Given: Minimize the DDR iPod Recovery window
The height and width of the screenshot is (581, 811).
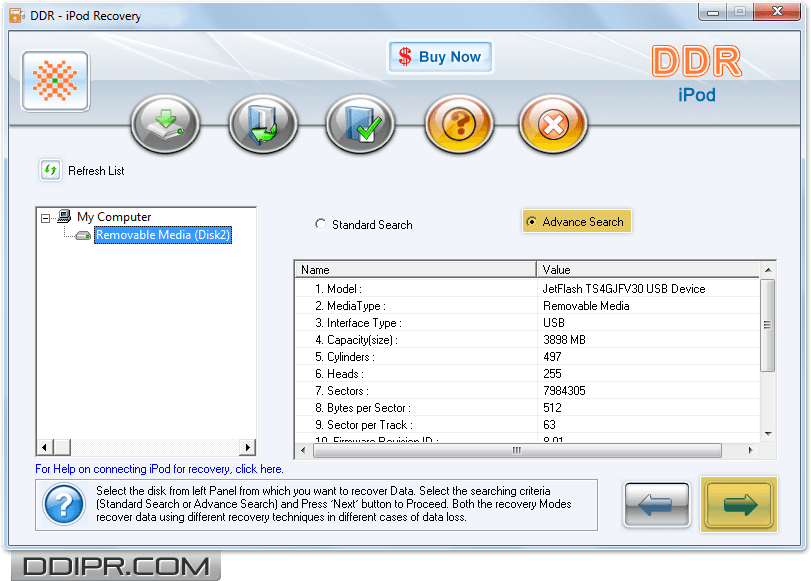Looking at the screenshot, I should pyautogui.click(x=713, y=12).
